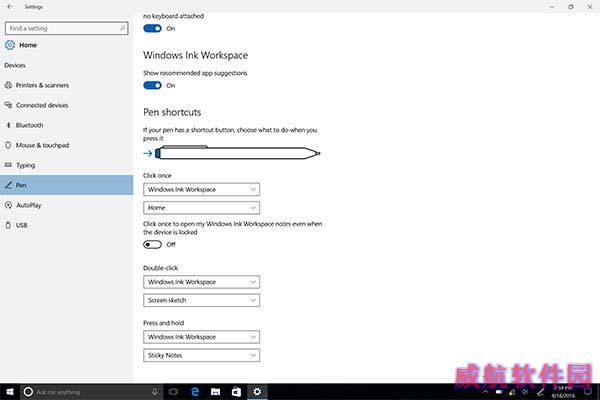Click the Printers & scanners printer icon
Image resolution: width=600 pixels, height=400 pixels.
8,85
